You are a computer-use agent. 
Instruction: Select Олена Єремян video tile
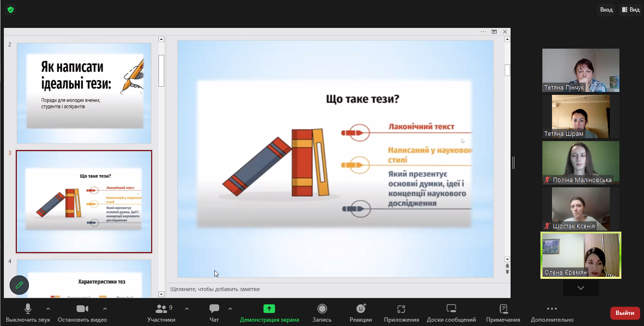point(581,255)
